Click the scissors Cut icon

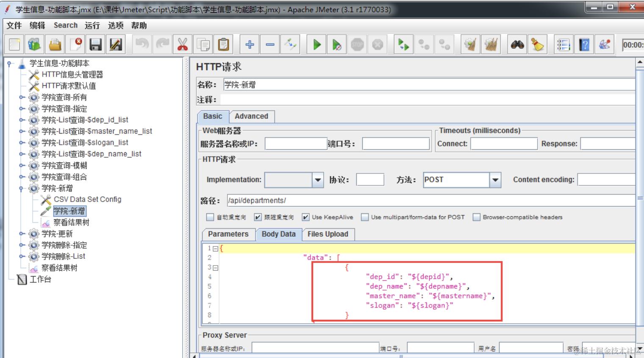183,45
